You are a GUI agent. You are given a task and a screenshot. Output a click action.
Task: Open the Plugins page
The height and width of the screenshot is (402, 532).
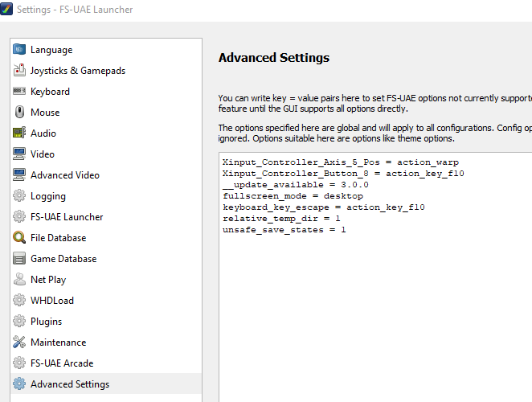tap(106, 321)
